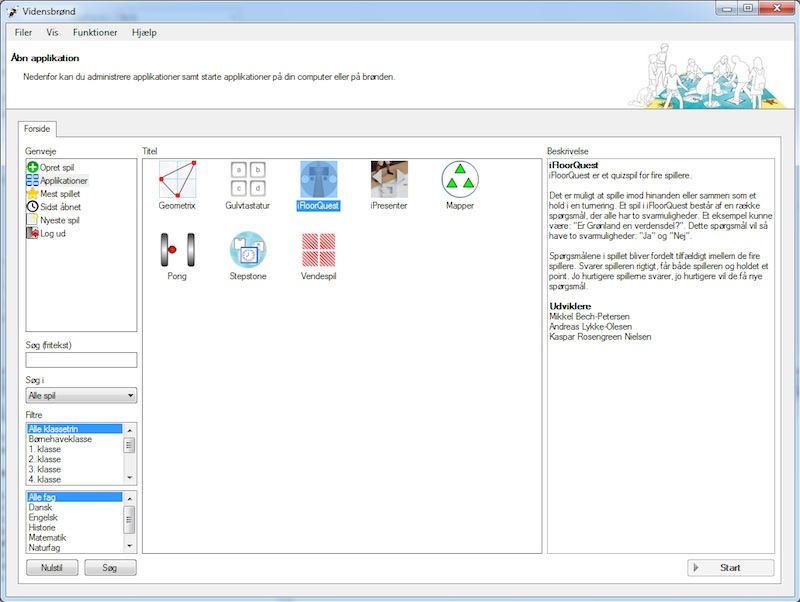Click the Nulstil reset button
Screen dimensions: 800x602
tap(51, 568)
